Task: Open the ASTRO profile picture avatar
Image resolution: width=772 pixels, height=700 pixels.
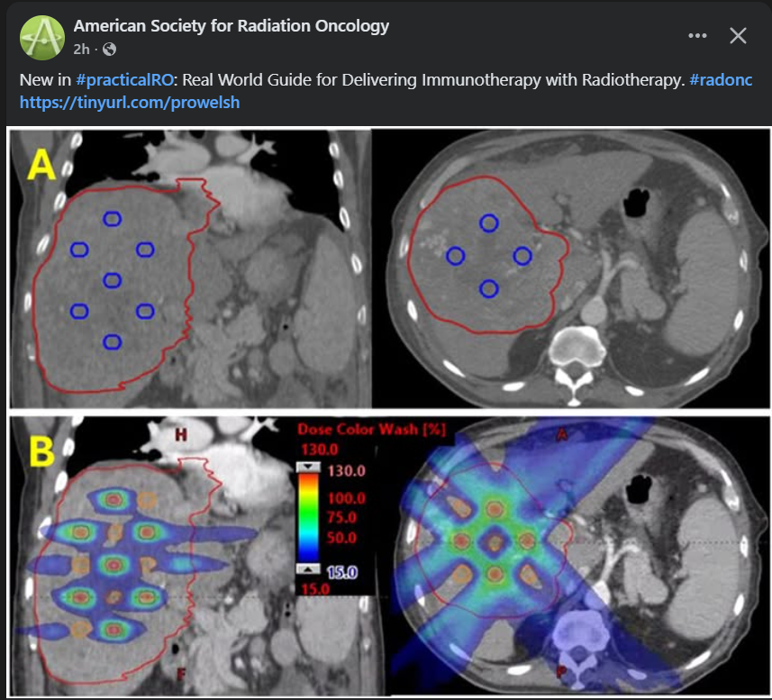Action: pos(42,39)
